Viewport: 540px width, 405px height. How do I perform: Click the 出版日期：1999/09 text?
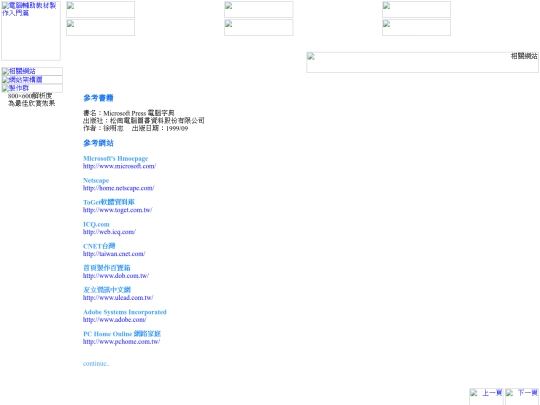point(160,128)
